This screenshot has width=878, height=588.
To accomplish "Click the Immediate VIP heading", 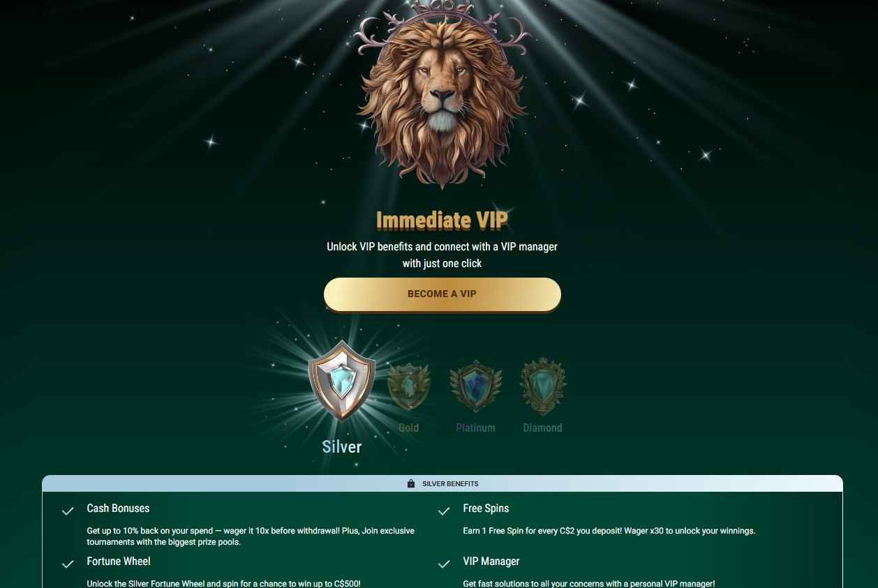I will pos(442,221).
